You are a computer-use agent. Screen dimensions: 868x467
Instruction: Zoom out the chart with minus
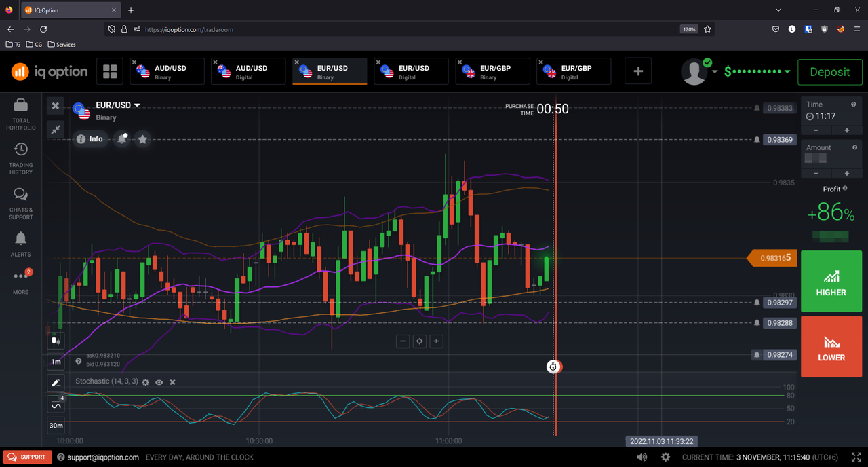click(x=403, y=341)
